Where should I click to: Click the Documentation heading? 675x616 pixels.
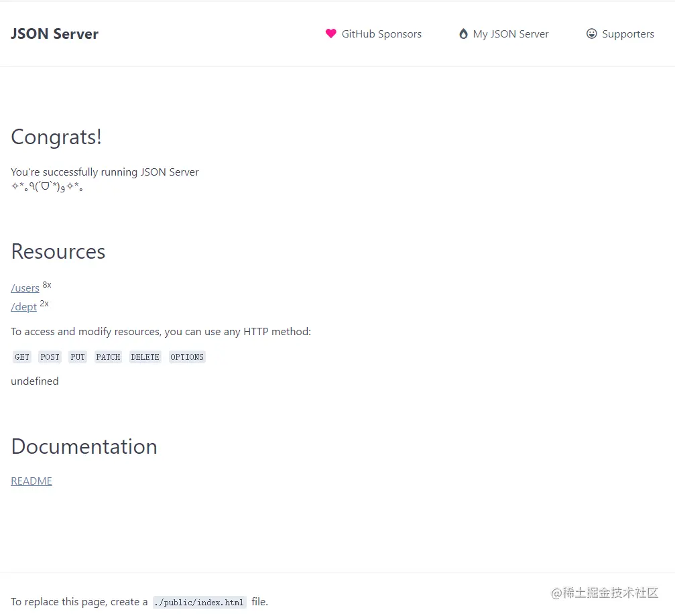[84, 446]
